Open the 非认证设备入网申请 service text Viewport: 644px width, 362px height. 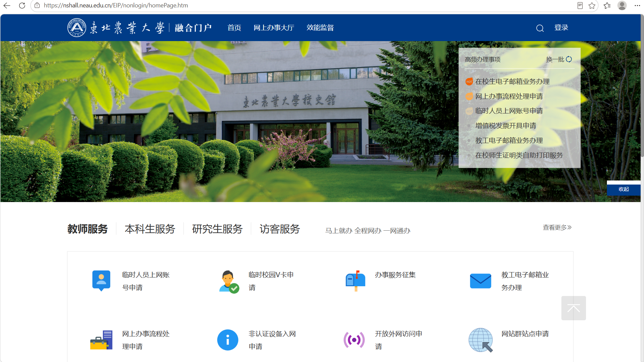[272, 340]
